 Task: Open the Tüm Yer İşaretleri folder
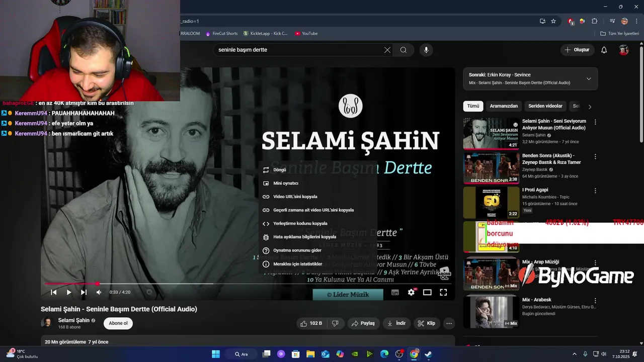[x=619, y=34]
